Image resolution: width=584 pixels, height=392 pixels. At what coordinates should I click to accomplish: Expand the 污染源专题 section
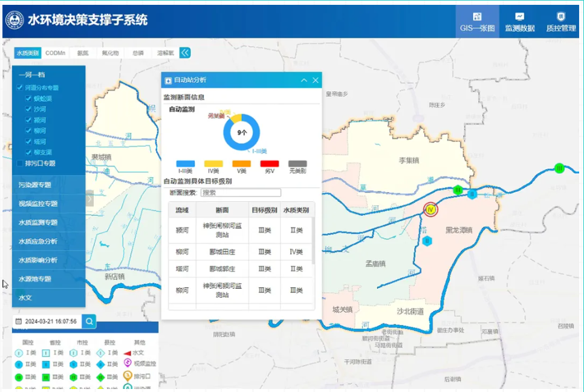pos(48,185)
